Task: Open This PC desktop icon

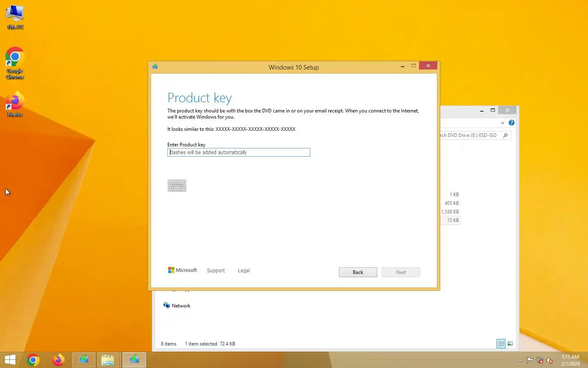Action: (15, 17)
